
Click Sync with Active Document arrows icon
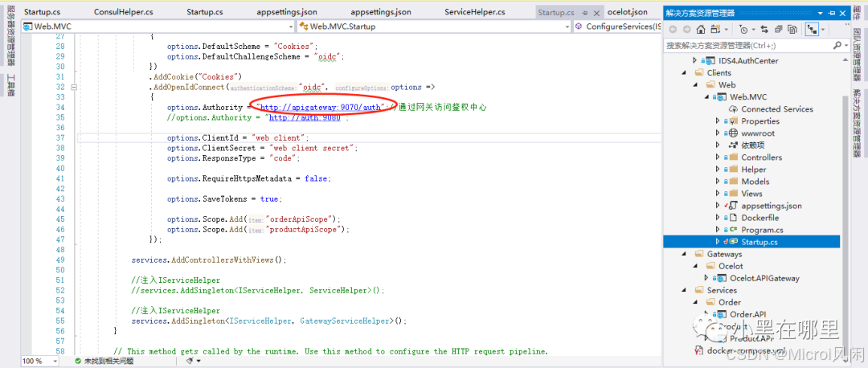[764, 29]
